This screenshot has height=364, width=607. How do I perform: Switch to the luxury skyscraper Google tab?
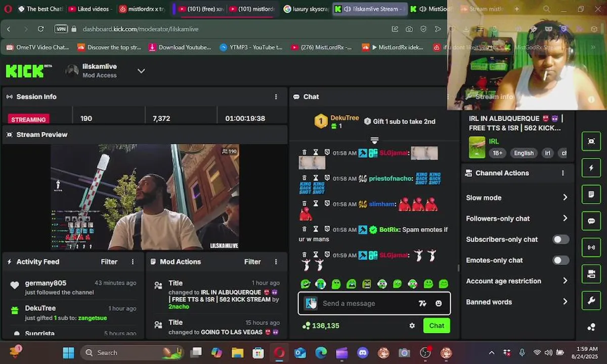click(x=306, y=9)
